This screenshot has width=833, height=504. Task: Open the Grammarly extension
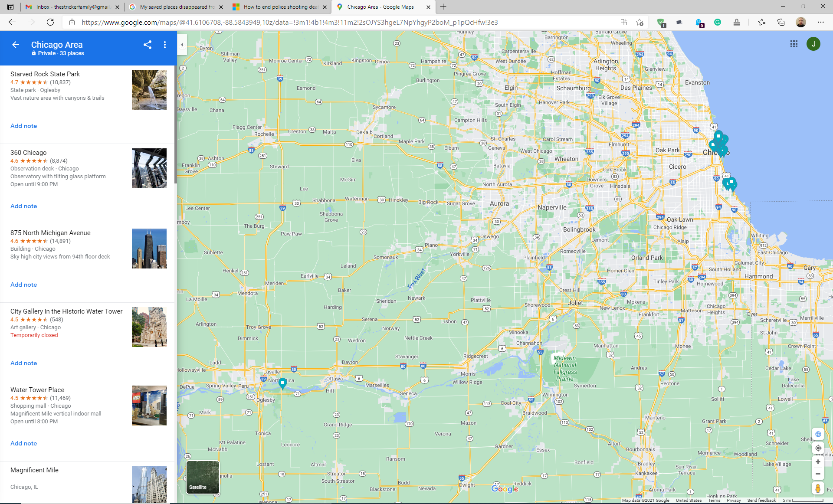[718, 22]
